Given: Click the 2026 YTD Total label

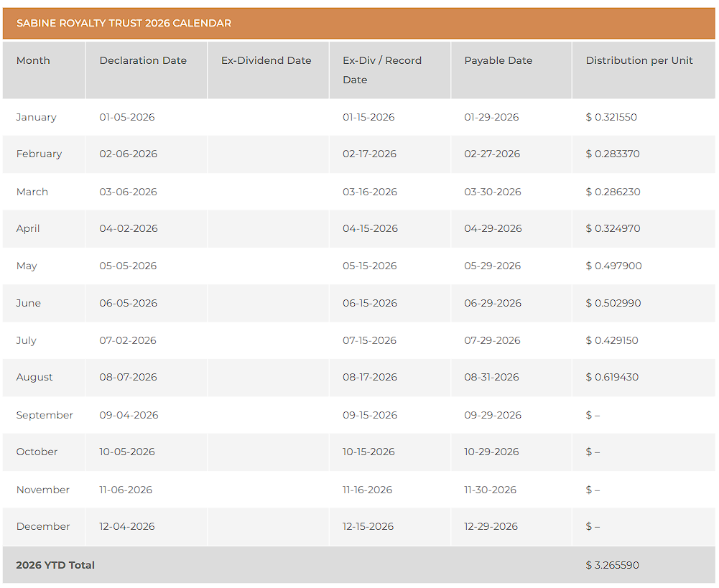Looking at the screenshot, I should [x=55, y=566].
